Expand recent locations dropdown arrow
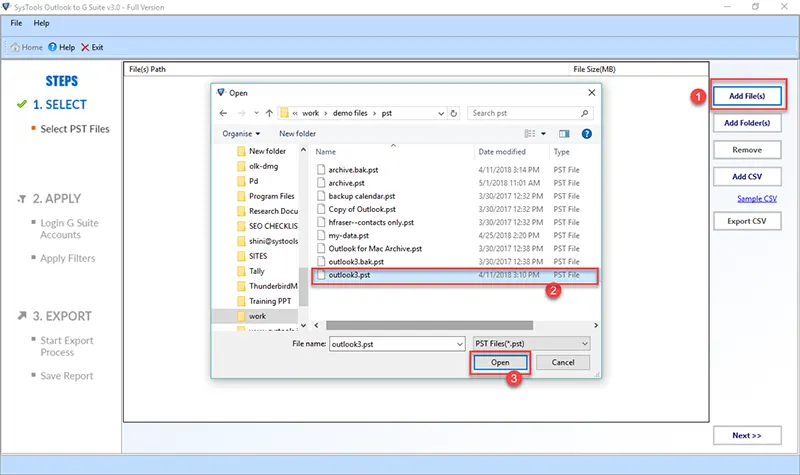The width and height of the screenshot is (800, 475). pyautogui.click(x=256, y=113)
